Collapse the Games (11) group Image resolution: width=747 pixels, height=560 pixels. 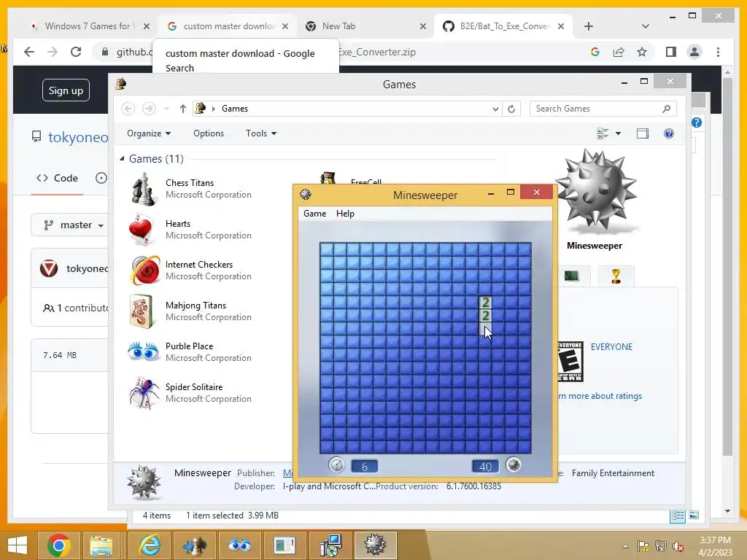[x=122, y=158]
